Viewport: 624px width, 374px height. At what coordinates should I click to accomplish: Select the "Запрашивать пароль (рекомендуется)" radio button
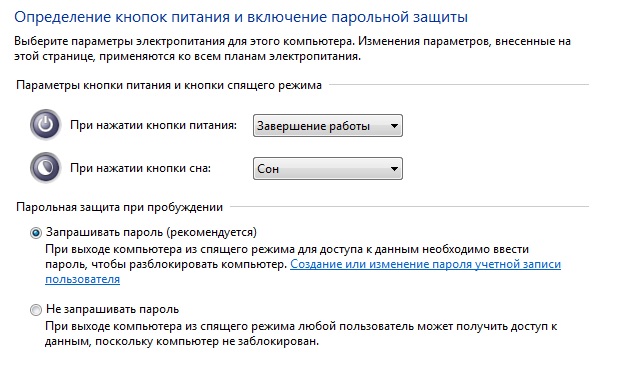[x=36, y=233]
